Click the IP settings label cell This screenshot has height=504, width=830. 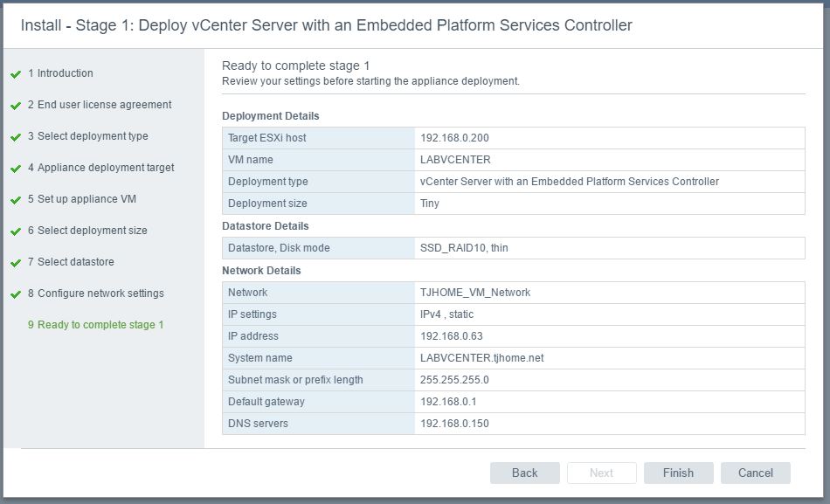click(319, 314)
